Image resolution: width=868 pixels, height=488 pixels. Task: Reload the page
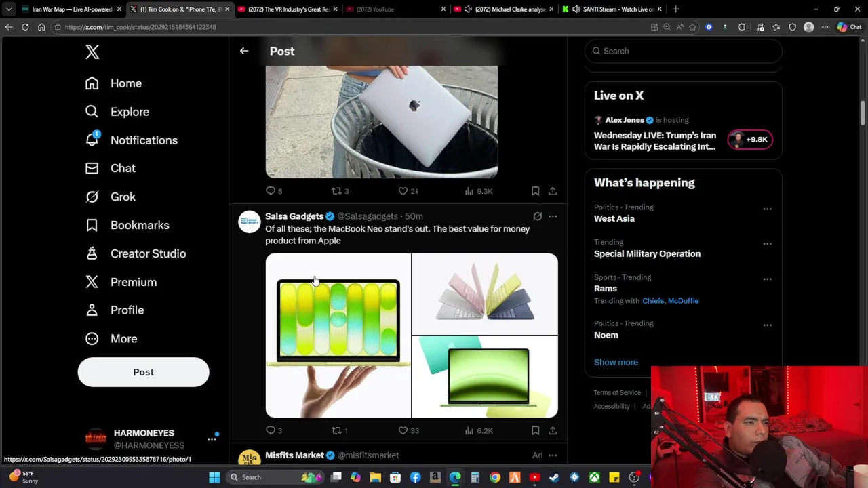pyautogui.click(x=25, y=27)
